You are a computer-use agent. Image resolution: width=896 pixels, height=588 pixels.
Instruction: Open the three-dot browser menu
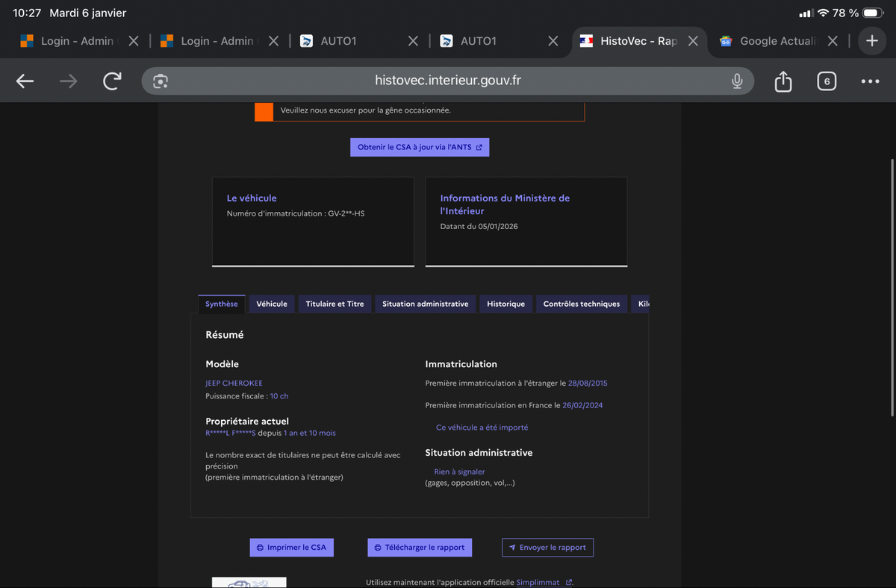click(x=870, y=81)
